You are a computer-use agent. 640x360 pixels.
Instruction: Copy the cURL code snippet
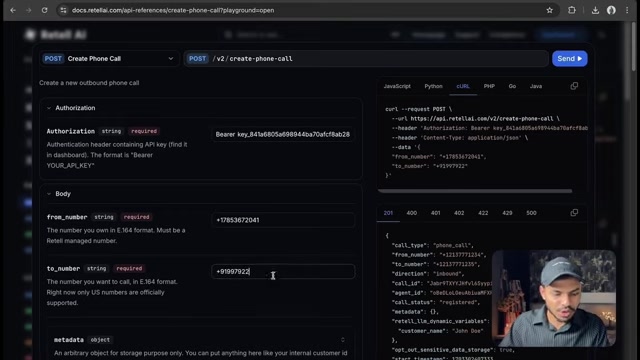coord(574,86)
